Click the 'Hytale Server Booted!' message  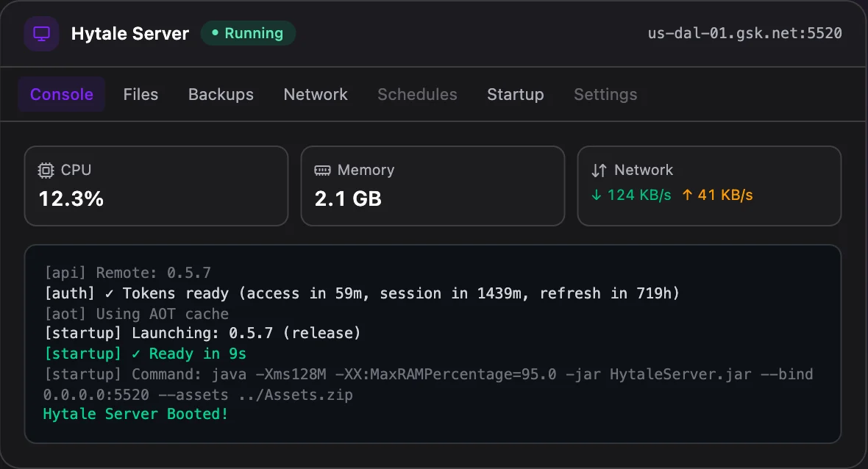tap(135, 415)
